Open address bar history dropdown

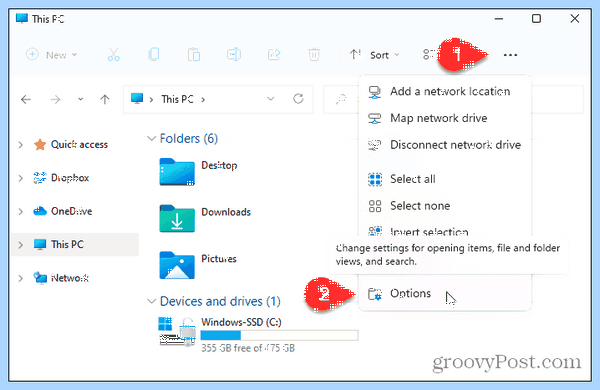(271, 99)
